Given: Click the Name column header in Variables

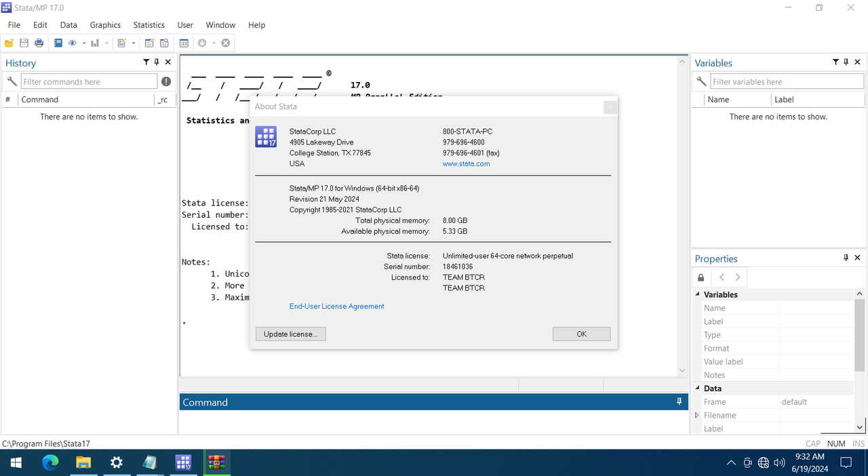Looking at the screenshot, I should pos(737,100).
